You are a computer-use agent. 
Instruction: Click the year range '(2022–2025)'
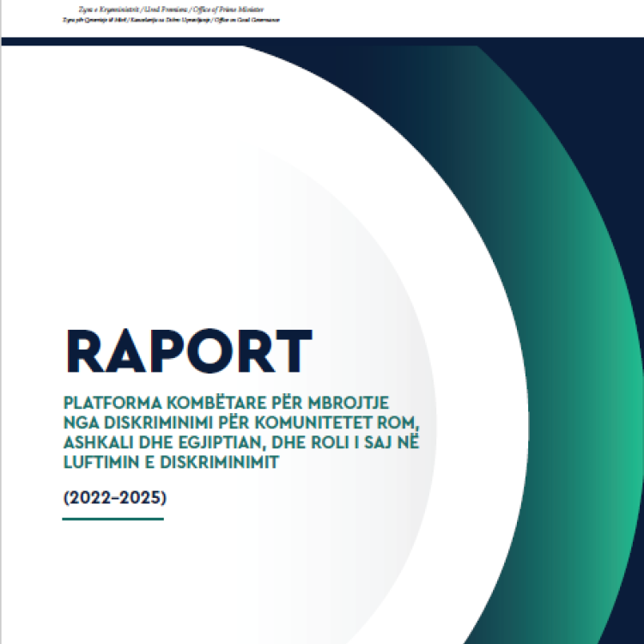click(x=114, y=498)
